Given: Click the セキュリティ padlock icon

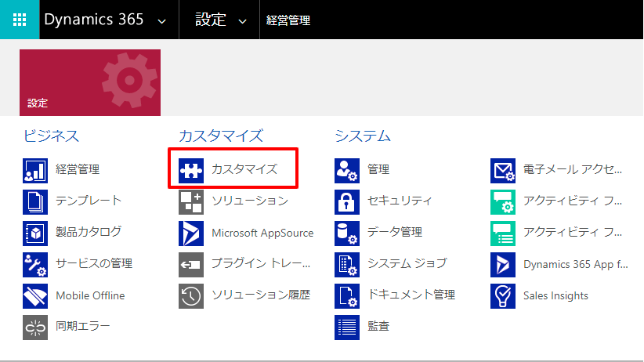Looking at the screenshot, I should pyautogui.click(x=346, y=201).
